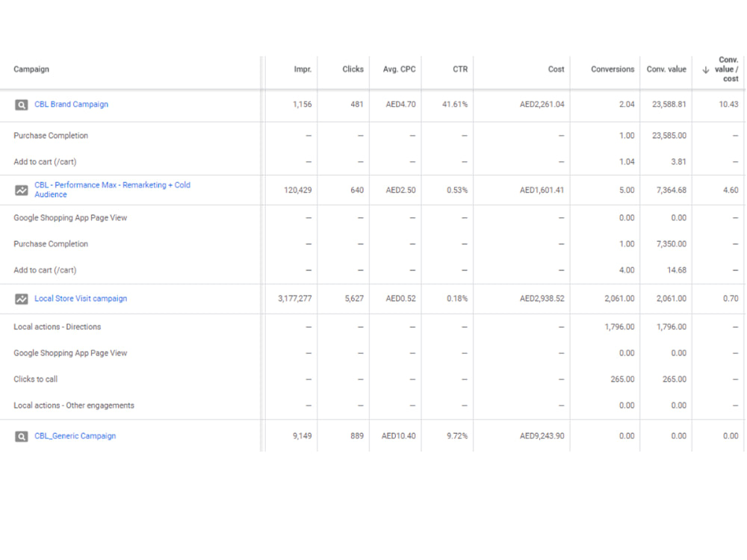Viewport: 747px width, 560px height.
Task: Click the sort arrow in Conv. value / cost header
Action: pos(706,70)
